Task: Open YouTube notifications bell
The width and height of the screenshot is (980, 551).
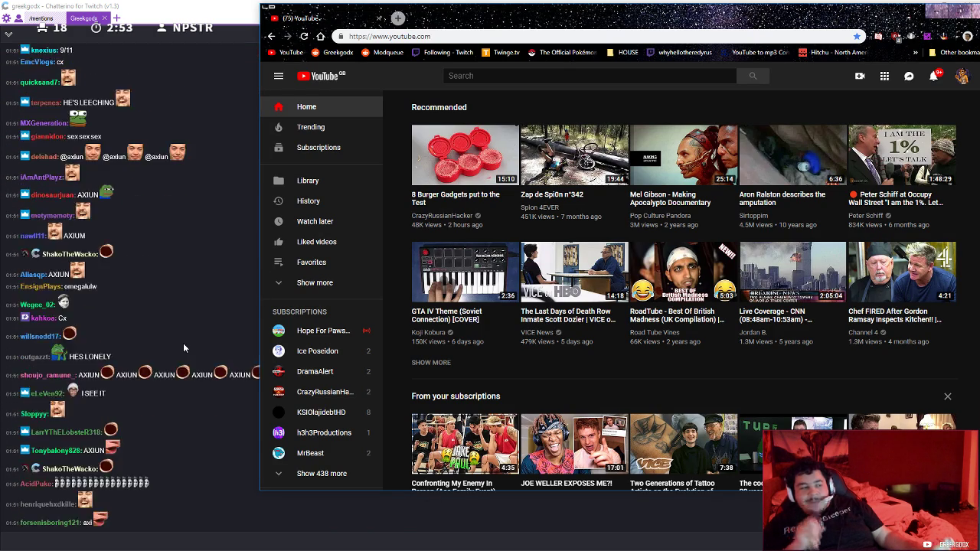Action: point(933,76)
